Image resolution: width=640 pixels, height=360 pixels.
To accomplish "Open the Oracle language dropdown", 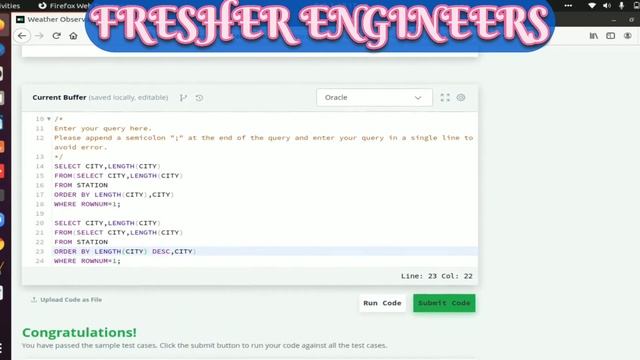I will [x=374, y=98].
